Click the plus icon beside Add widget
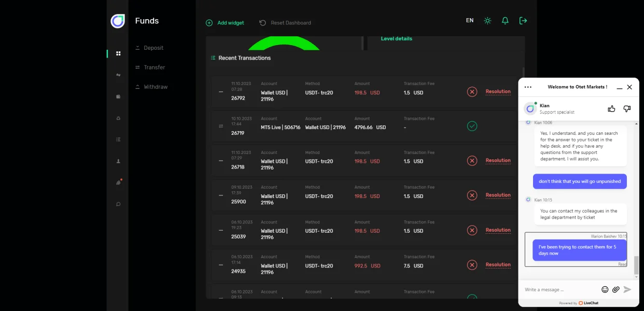 click(209, 23)
